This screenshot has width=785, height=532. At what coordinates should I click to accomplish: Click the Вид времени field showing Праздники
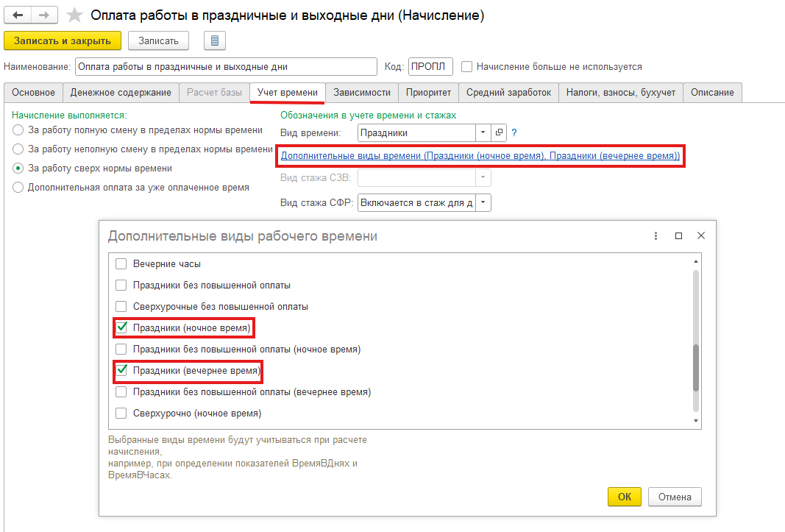(x=416, y=132)
